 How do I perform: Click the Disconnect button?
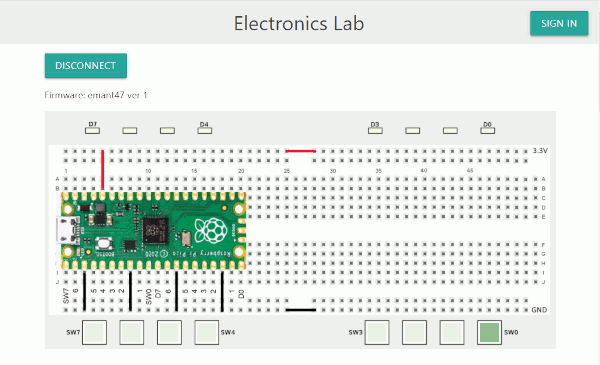[x=86, y=65]
